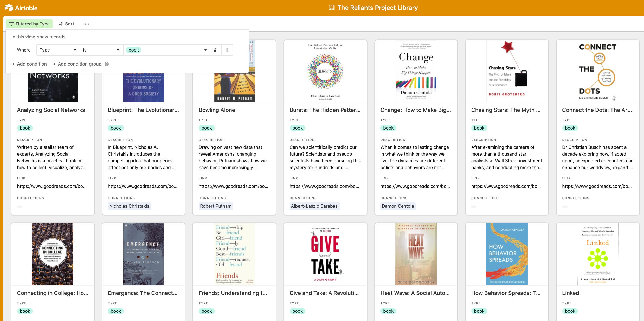Image resolution: width=644 pixels, height=321 pixels.
Task: Click the book tag on Bowling Alone
Action: coord(207,128)
